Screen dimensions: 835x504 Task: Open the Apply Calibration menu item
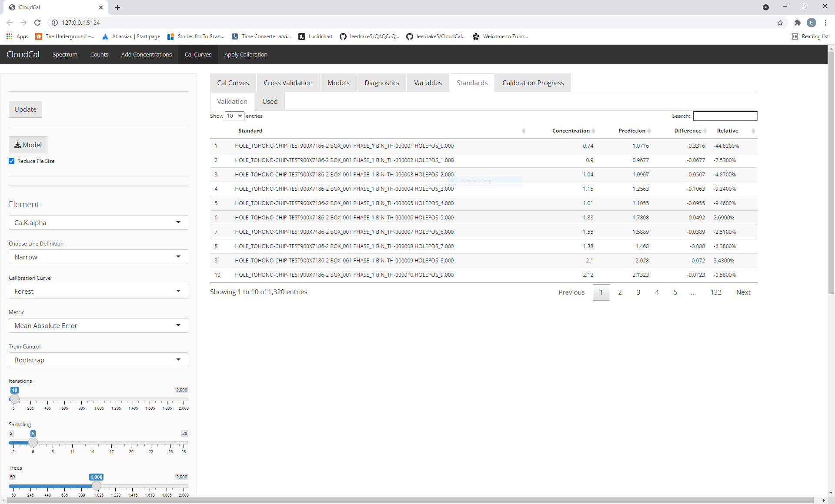coord(246,55)
